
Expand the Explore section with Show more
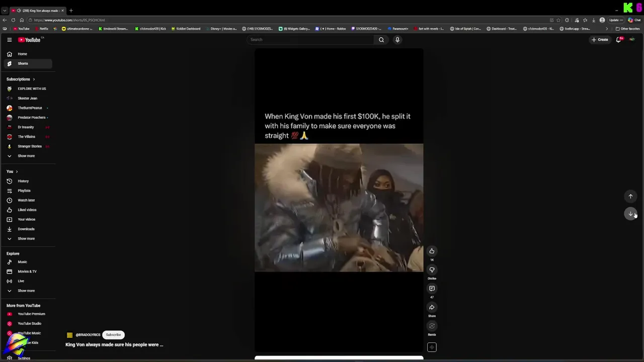coord(28,291)
